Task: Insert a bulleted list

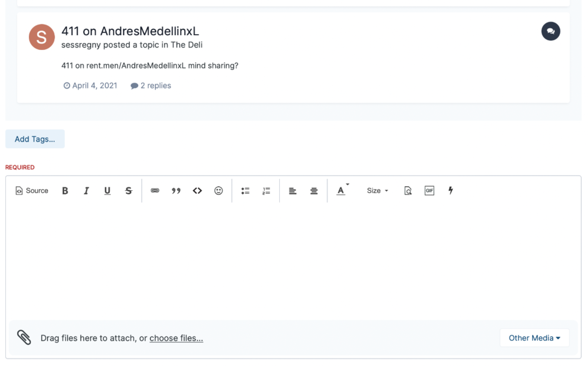Action: (245, 191)
